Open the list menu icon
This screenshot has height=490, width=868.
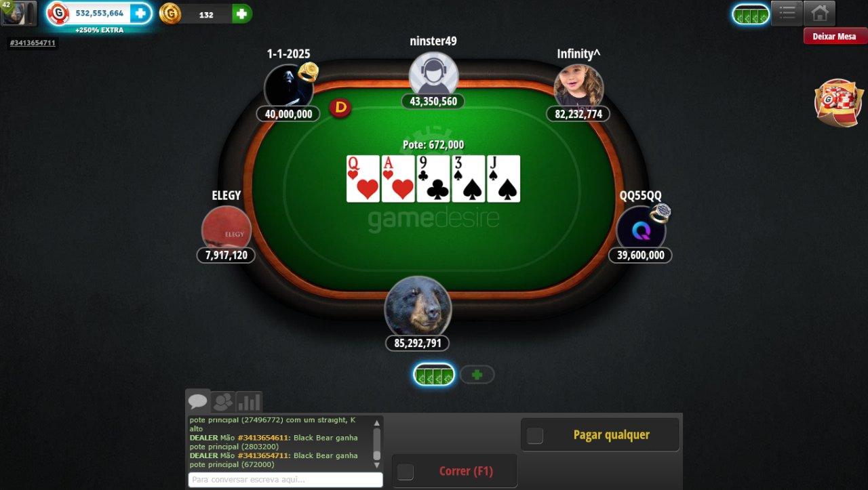(787, 13)
